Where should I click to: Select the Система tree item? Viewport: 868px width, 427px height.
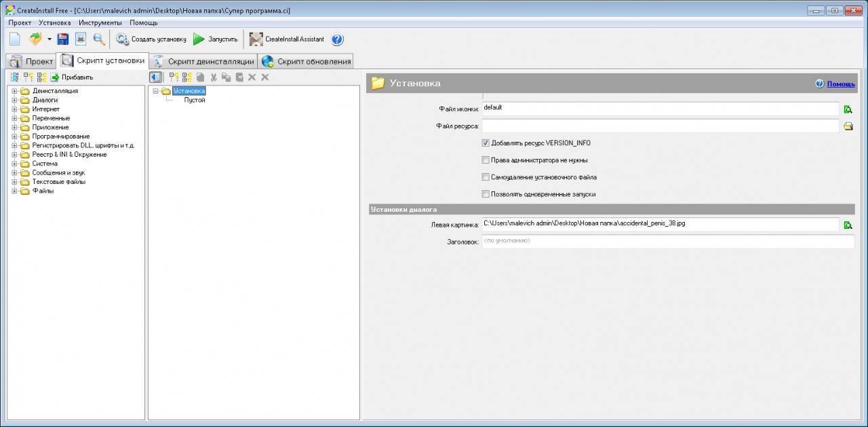point(45,164)
